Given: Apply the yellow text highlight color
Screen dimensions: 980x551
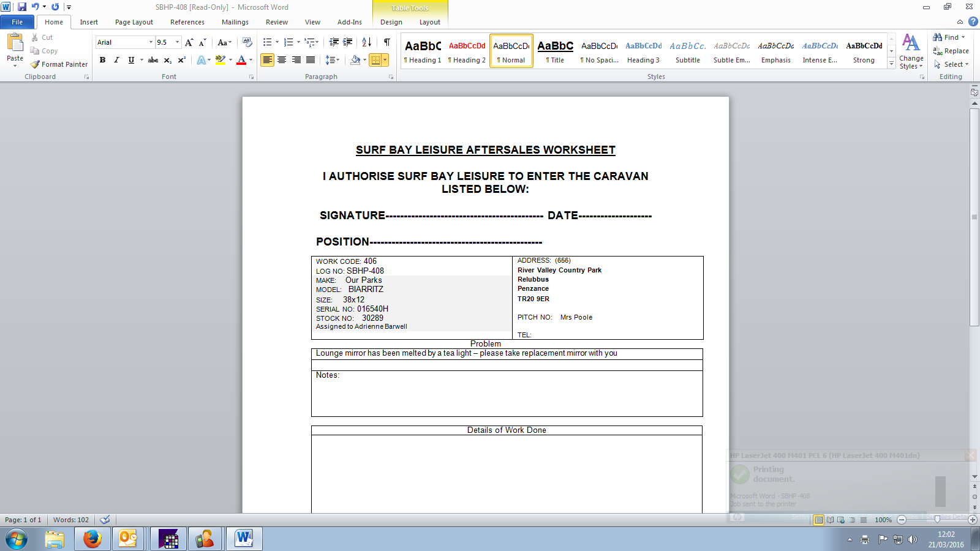Looking at the screenshot, I should tap(221, 60).
